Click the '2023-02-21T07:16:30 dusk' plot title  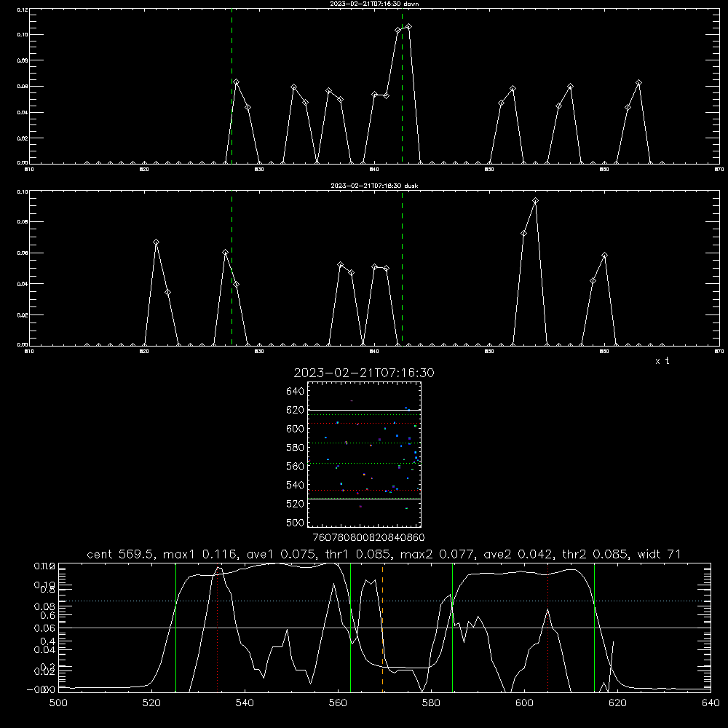[x=374, y=186]
